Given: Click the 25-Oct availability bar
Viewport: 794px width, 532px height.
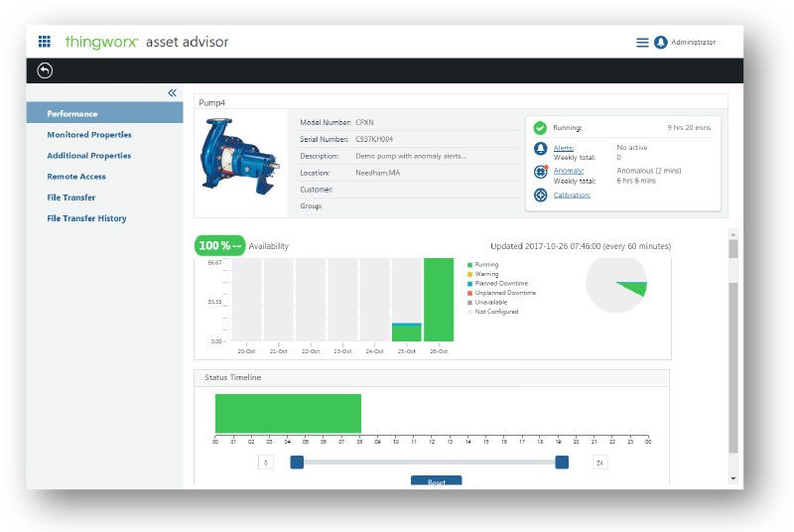Looking at the screenshot, I should point(407,332).
